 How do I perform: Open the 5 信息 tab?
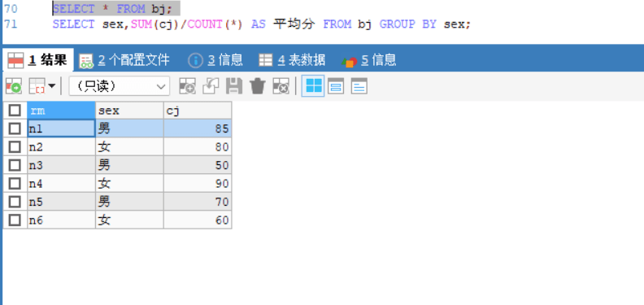click(368, 60)
